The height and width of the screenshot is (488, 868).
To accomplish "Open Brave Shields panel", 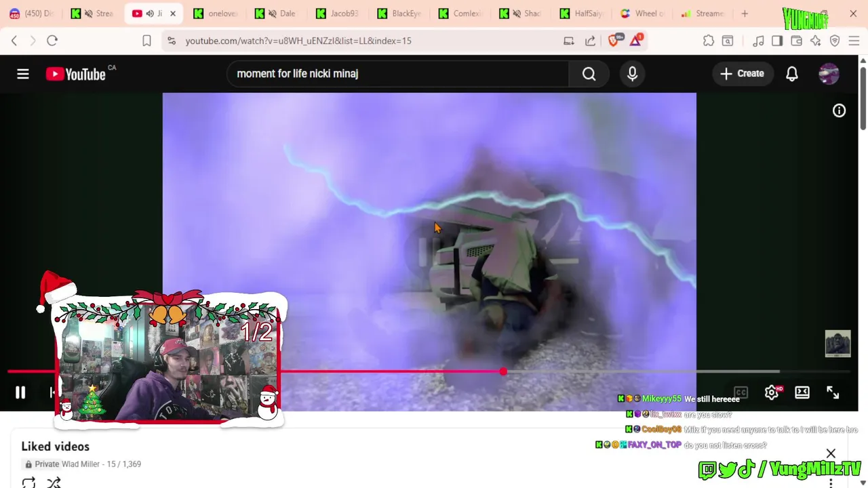I will click(x=614, y=40).
